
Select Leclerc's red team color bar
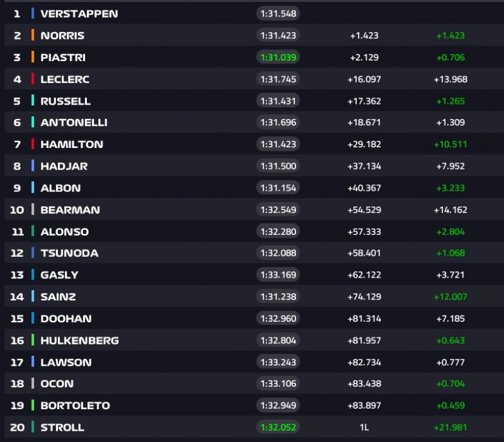[x=33, y=79]
